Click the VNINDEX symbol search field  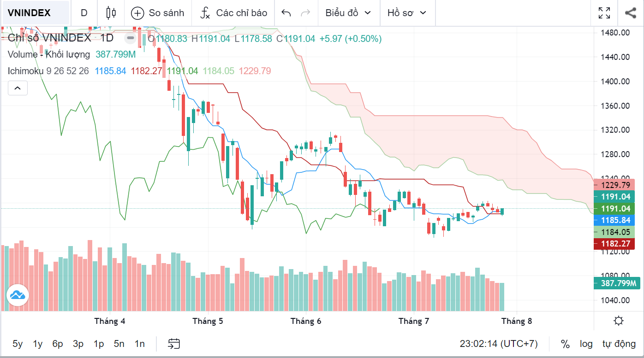coord(36,13)
